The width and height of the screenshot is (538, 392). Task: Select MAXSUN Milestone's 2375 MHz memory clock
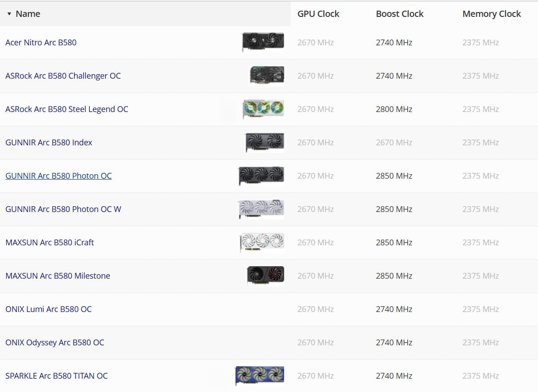[481, 276]
